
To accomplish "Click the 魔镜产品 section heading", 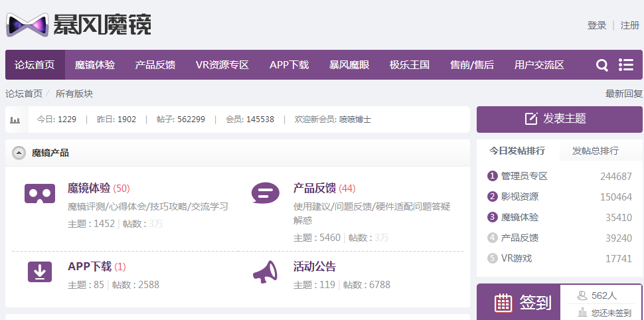I will coord(50,153).
